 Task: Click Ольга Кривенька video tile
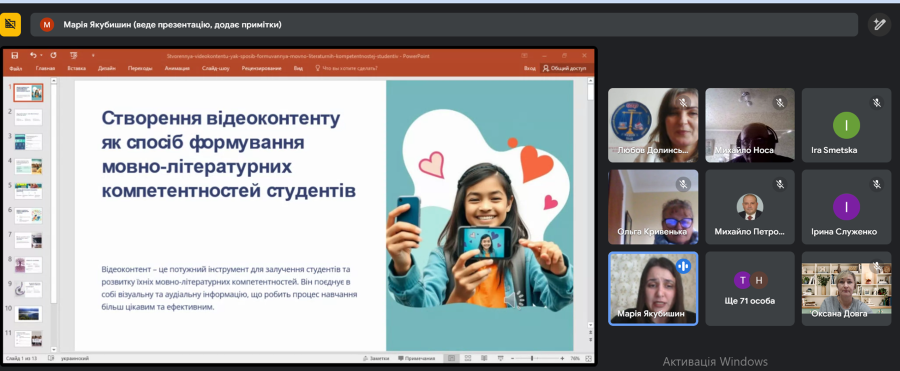(x=653, y=207)
